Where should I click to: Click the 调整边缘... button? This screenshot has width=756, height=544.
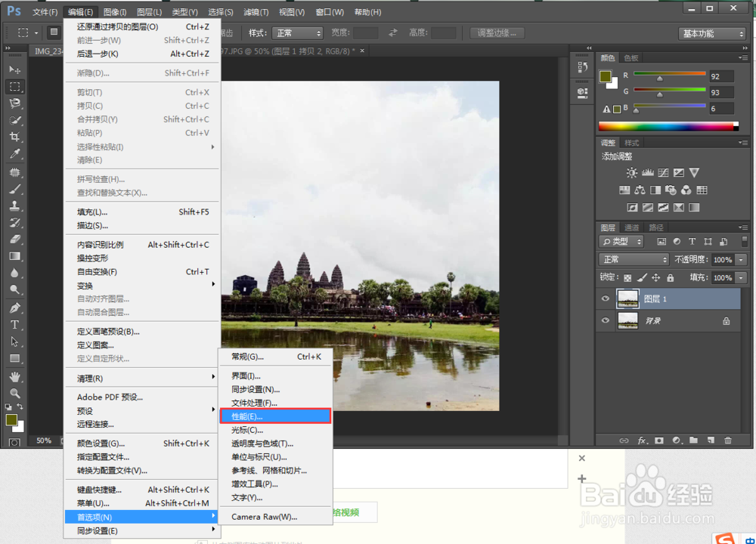coord(497,33)
